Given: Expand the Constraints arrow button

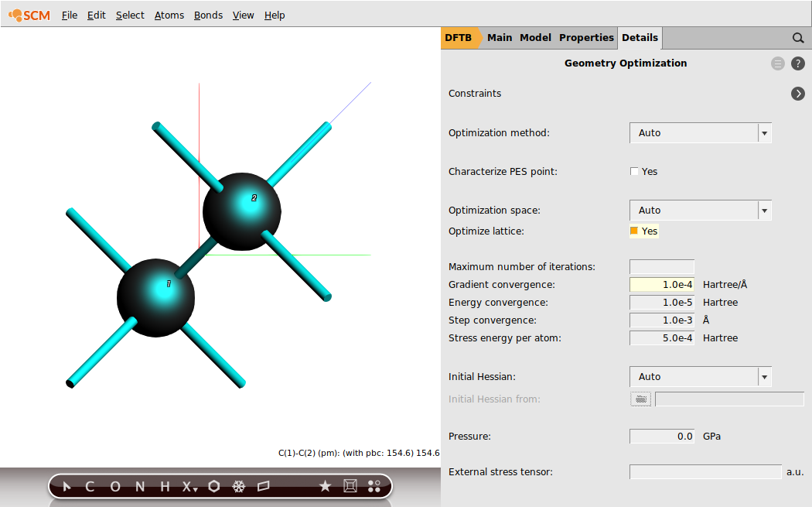Looking at the screenshot, I should pyautogui.click(x=798, y=94).
